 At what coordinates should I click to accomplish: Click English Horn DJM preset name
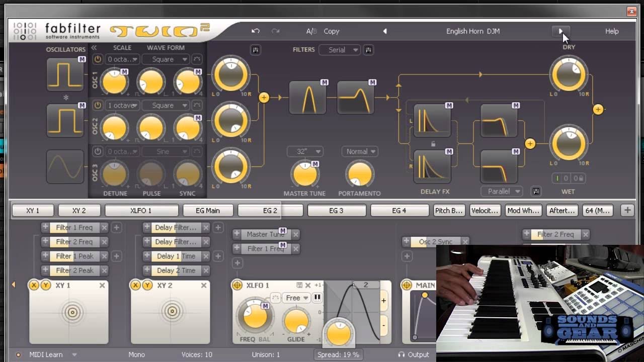point(473,31)
